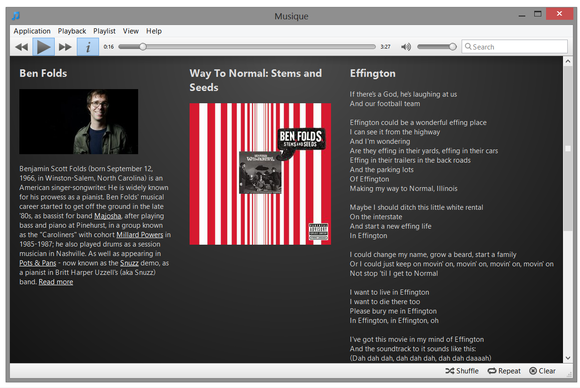Open the Pots & Pans link
Viewport: 580px width, 388px height.
pos(38,263)
